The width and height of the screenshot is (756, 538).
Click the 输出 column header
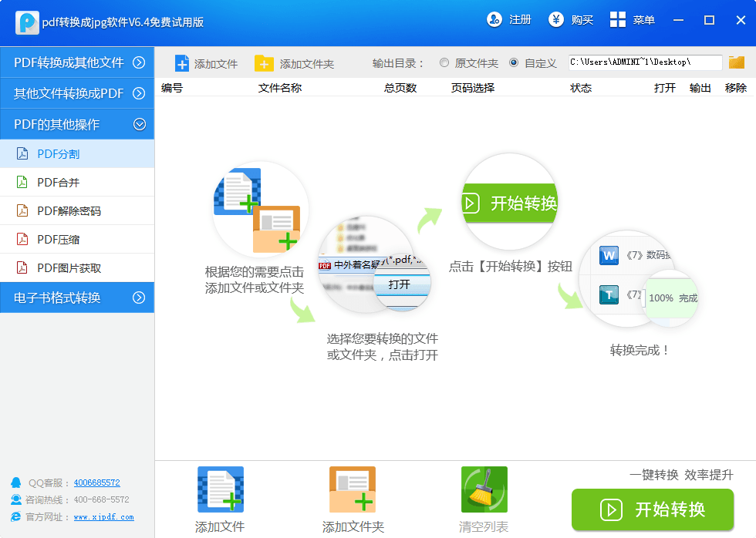tap(700, 88)
